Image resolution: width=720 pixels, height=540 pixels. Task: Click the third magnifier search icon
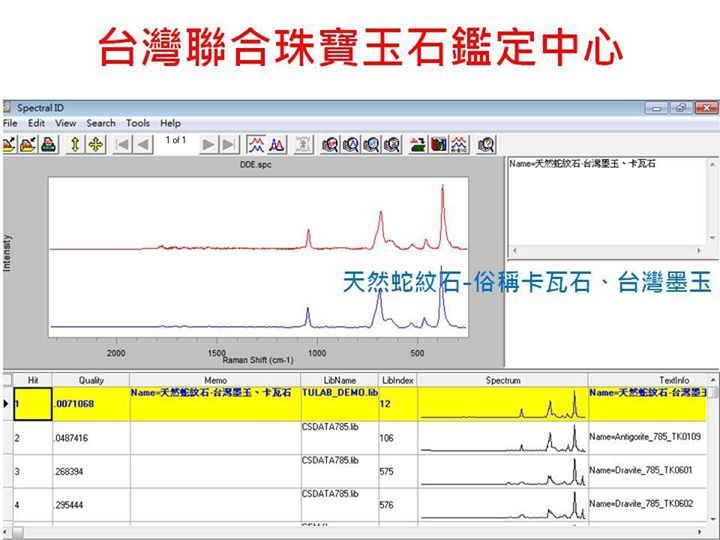pyautogui.click(x=371, y=145)
